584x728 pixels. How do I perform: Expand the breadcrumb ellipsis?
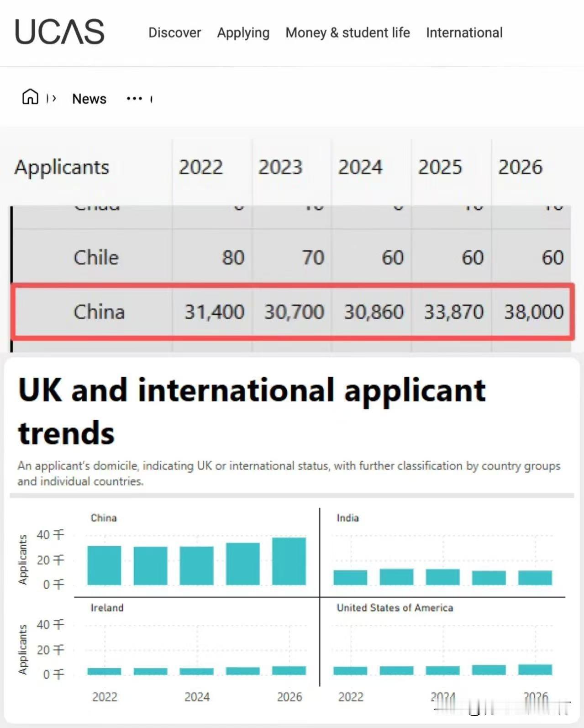pyautogui.click(x=134, y=99)
